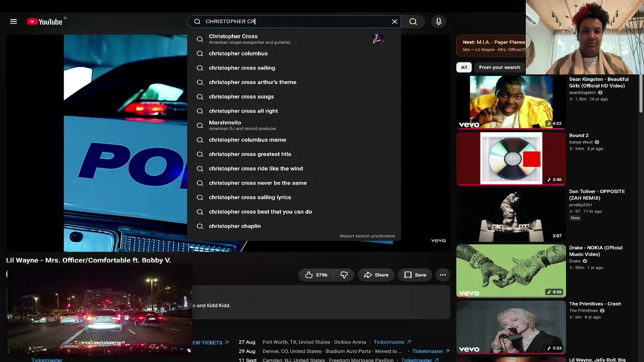Open 'Sean Kingston - Beautiful Girls' title
Viewport: 644px width, 362px height.
pyautogui.click(x=599, y=82)
